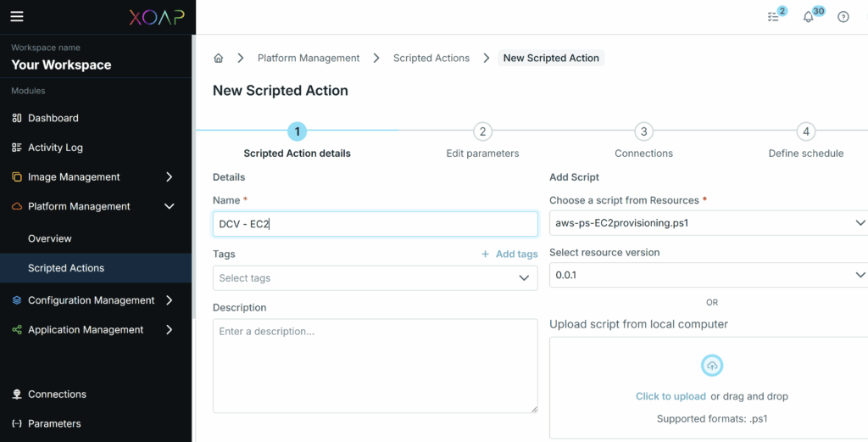Collapse the Platform Management module
Image resolution: width=868 pixels, height=442 pixels.
169,206
